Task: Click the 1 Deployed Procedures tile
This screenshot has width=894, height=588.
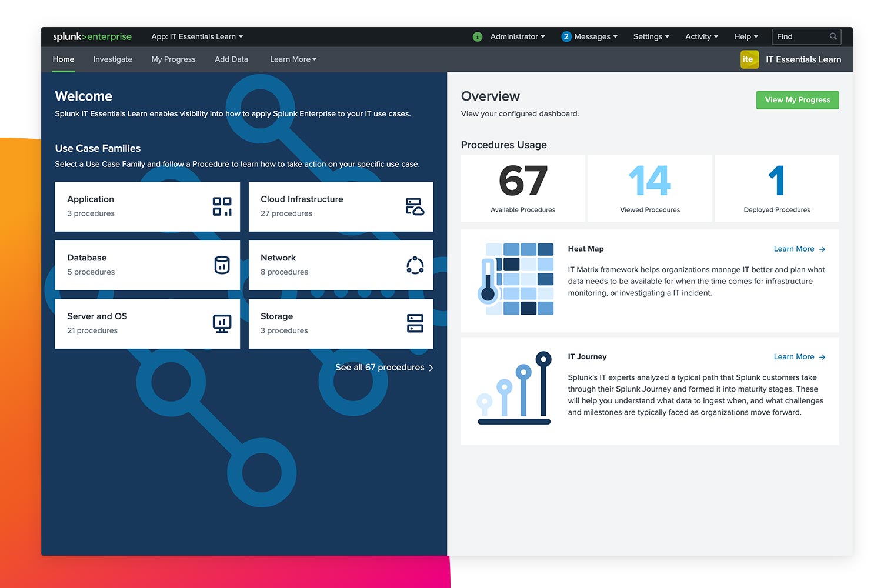Action: coord(777,188)
